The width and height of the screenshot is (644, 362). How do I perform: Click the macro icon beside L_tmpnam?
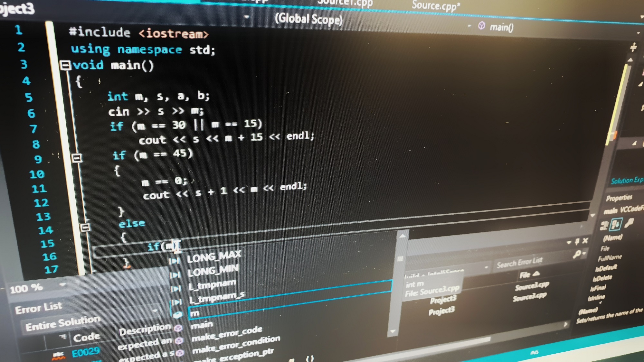pos(175,289)
